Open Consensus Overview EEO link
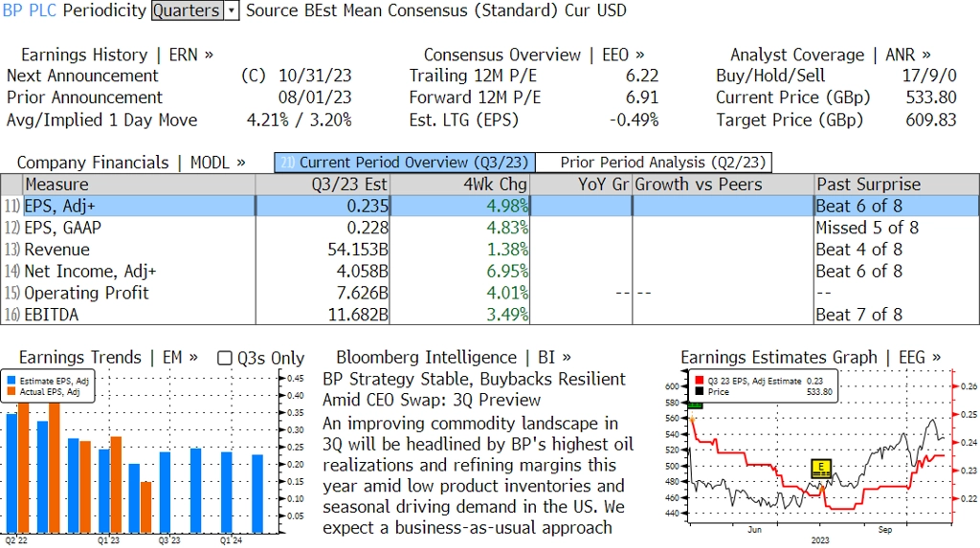Viewport: 980px width, 548px height. tap(534, 55)
